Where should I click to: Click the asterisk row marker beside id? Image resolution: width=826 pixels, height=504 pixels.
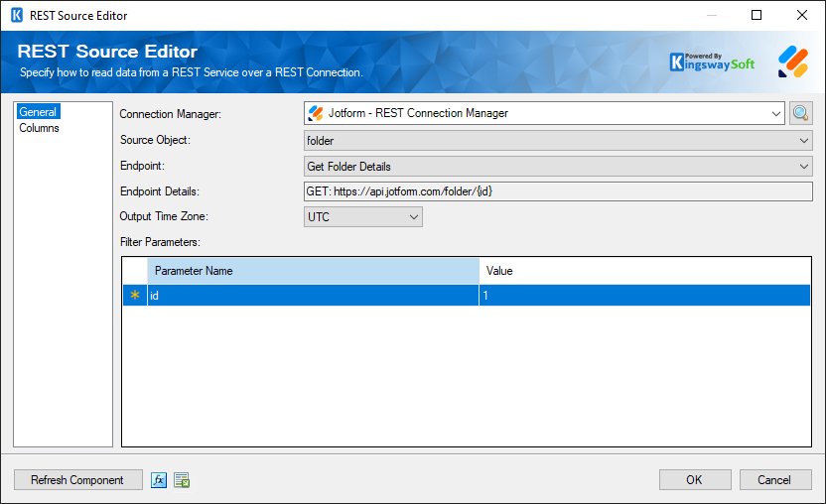(x=135, y=296)
